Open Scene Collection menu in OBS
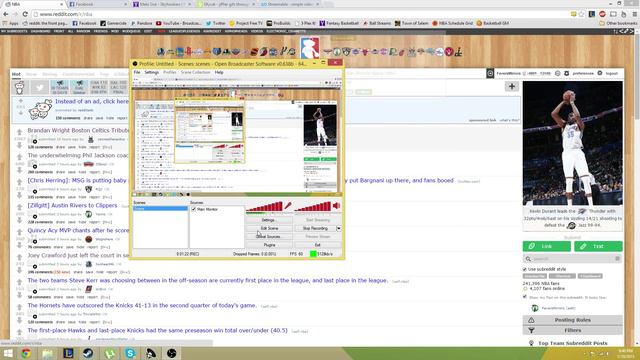The height and width of the screenshot is (360, 640). tap(196, 72)
